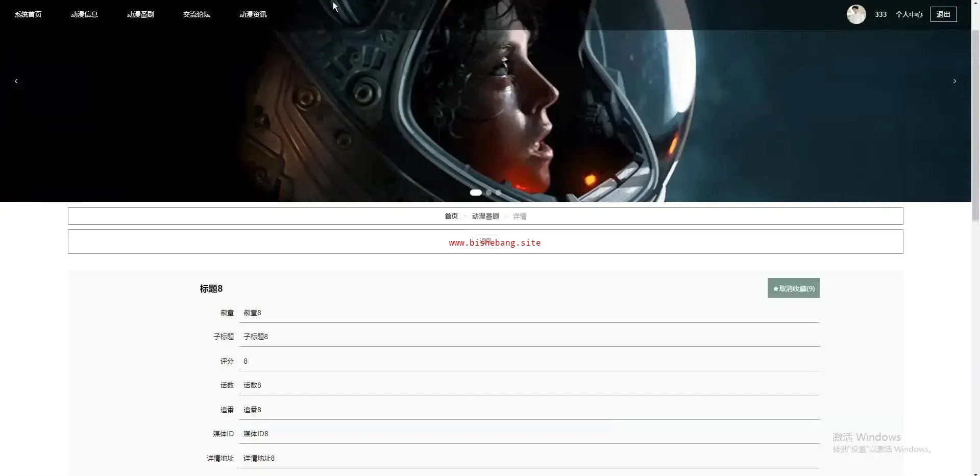Jump to the second carousel indicator dot

488,193
